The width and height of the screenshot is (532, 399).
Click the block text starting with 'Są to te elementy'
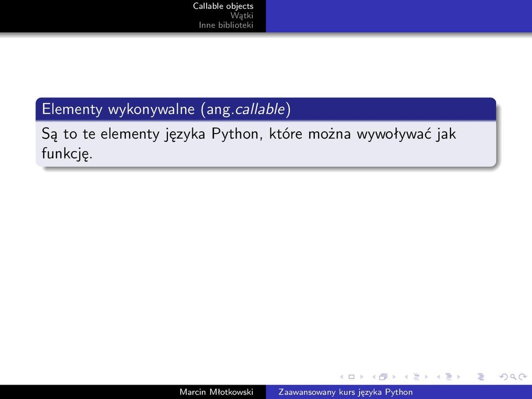tap(249, 144)
